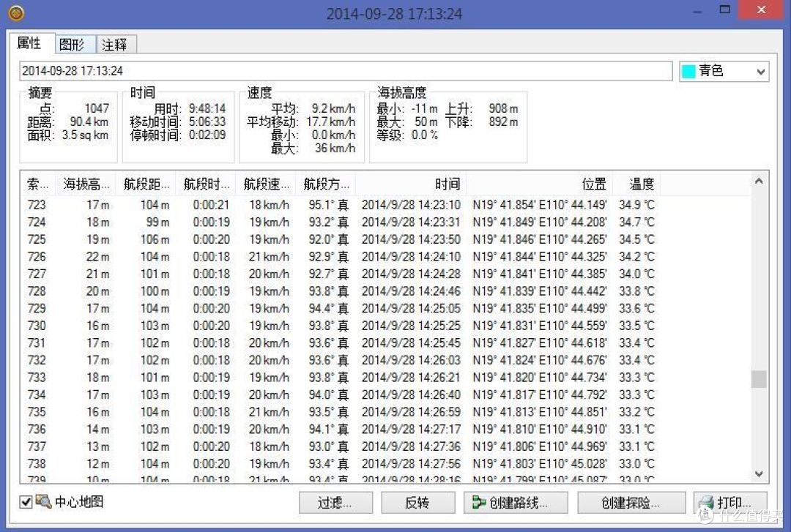Viewport: 791px width, 532px height.
Task: Click the scroll down arrow of the list
Action: 759,473
